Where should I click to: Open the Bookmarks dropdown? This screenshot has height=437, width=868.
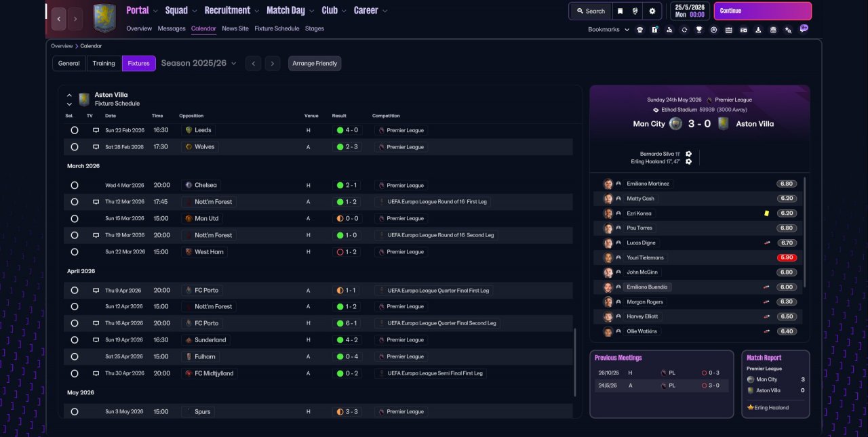click(608, 30)
